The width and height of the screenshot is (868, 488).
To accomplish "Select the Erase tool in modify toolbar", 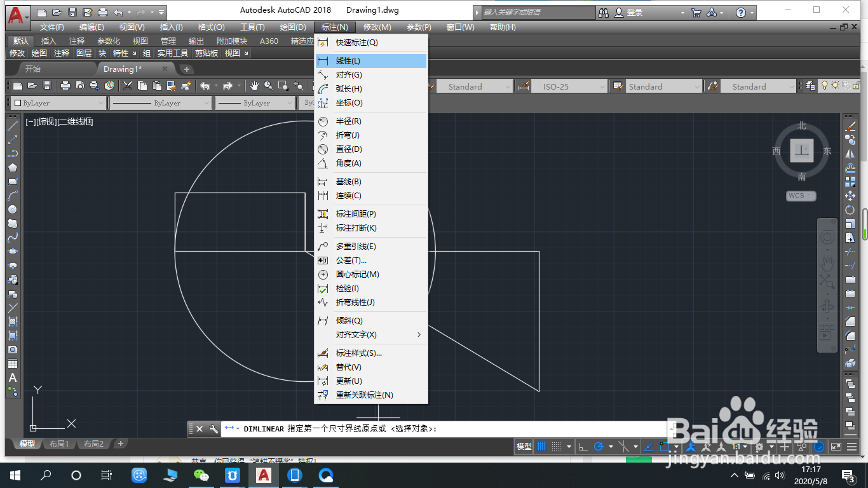I will coord(850,126).
